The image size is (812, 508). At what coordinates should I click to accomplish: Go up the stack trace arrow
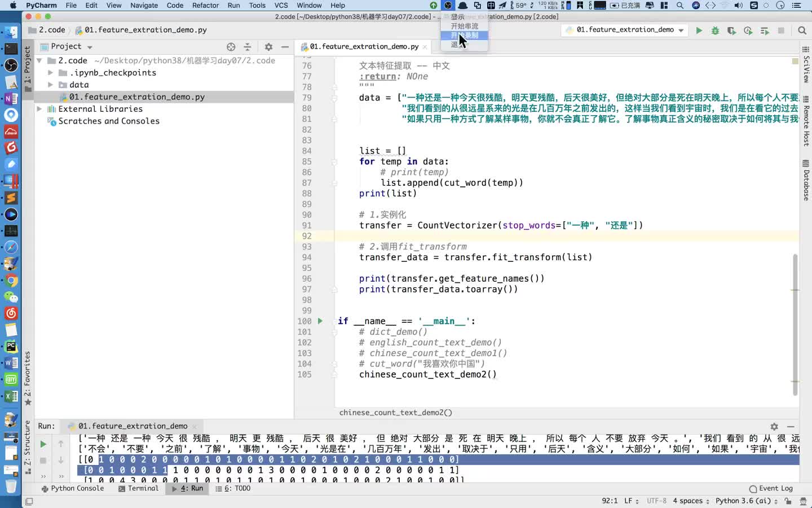(61, 444)
